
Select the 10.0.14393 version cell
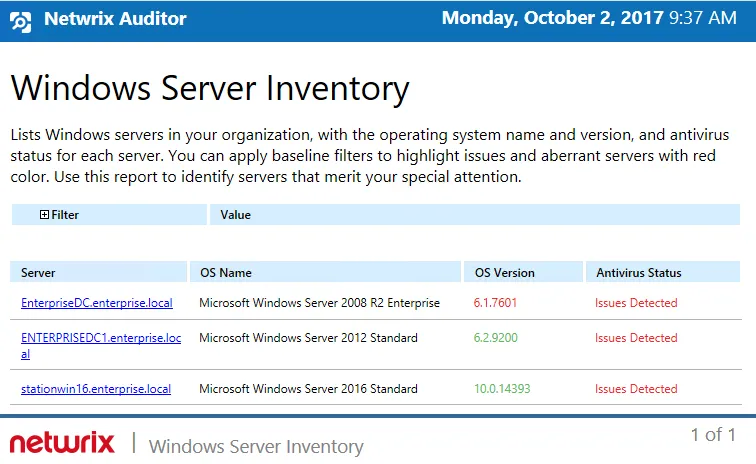(502, 389)
